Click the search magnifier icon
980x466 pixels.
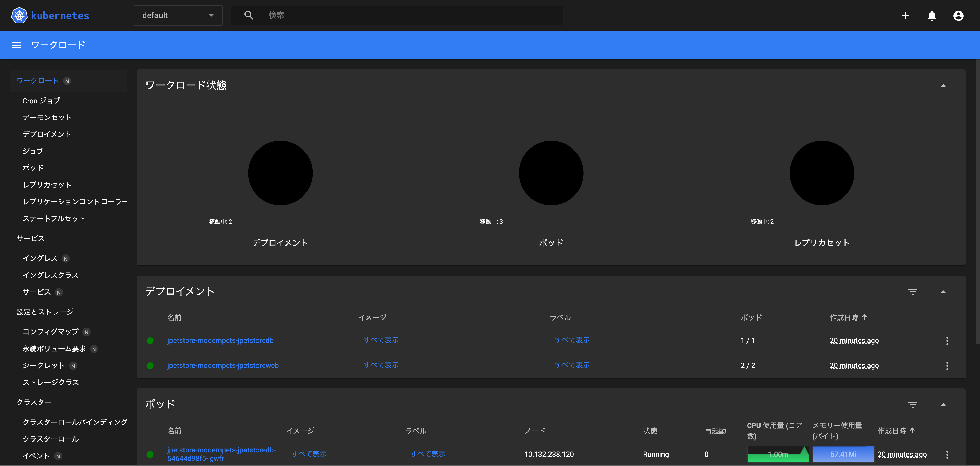(249, 15)
